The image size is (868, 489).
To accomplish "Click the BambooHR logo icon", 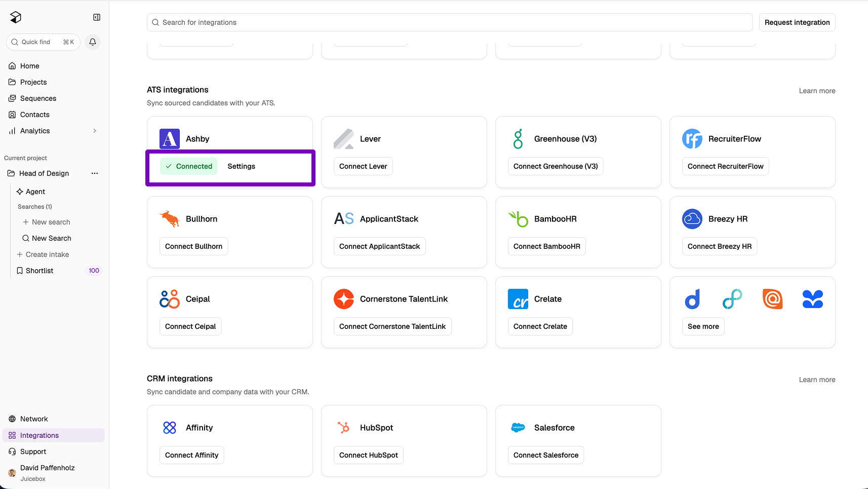I will [518, 219].
